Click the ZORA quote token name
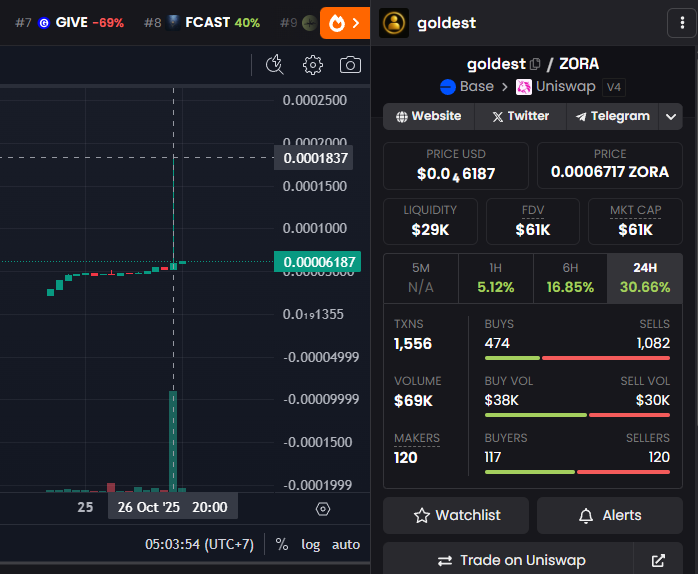This screenshot has height=574, width=698. [x=579, y=64]
